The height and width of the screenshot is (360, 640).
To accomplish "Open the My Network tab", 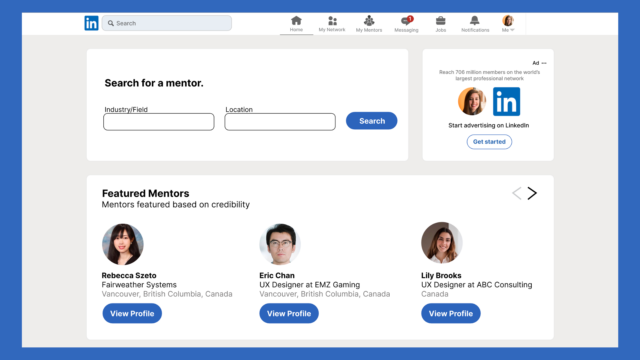I will pyautogui.click(x=332, y=24).
